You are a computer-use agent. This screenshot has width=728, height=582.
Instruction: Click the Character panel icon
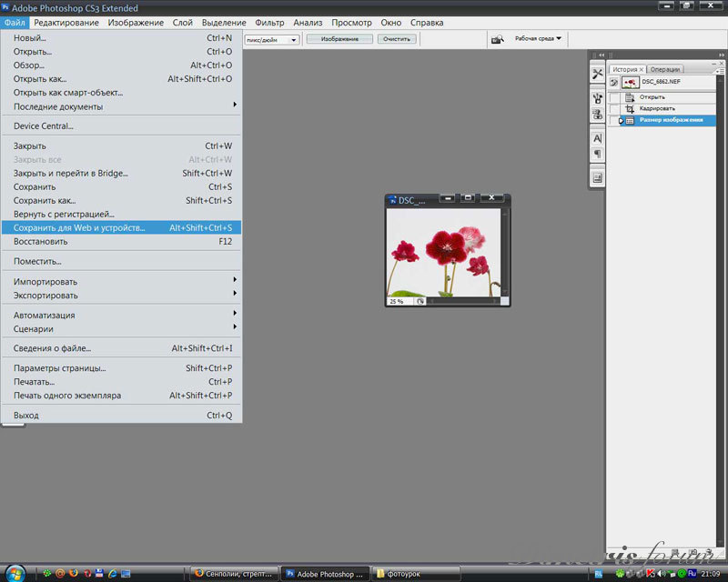pyautogui.click(x=597, y=138)
